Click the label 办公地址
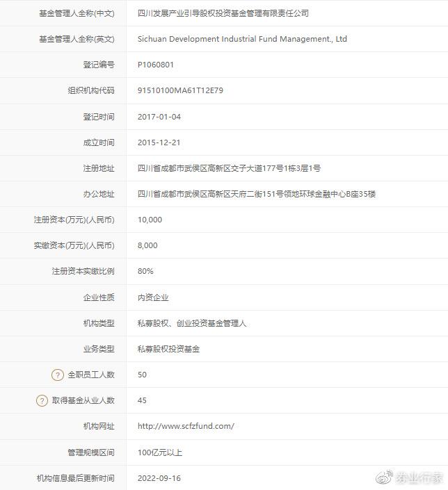This screenshot has height=490, width=448. [x=99, y=194]
